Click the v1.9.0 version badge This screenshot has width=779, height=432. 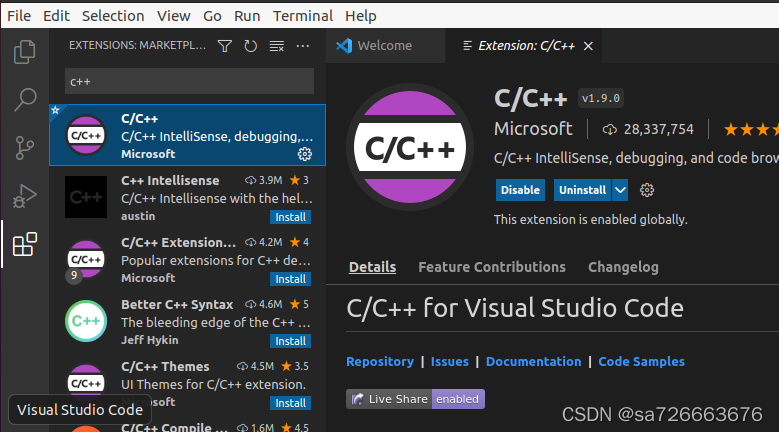[x=601, y=98]
